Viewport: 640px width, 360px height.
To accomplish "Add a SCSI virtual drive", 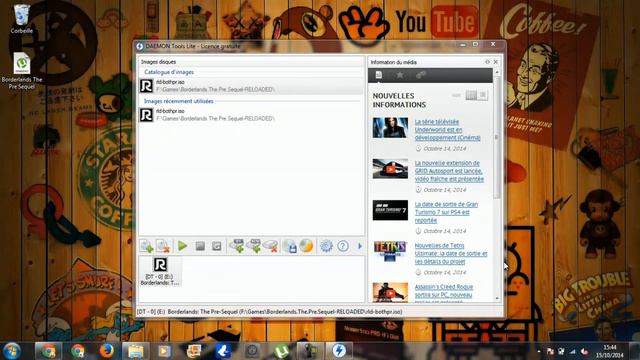I will point(254,246).
